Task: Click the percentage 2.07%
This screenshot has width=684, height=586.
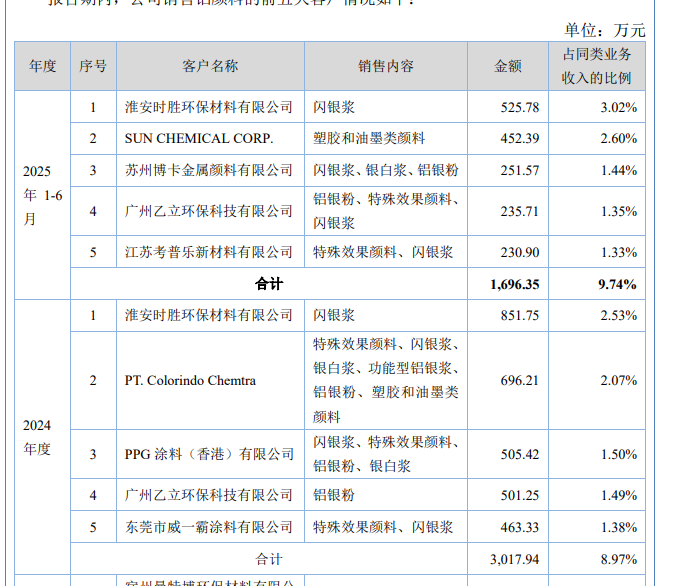Action: (619, 380)
